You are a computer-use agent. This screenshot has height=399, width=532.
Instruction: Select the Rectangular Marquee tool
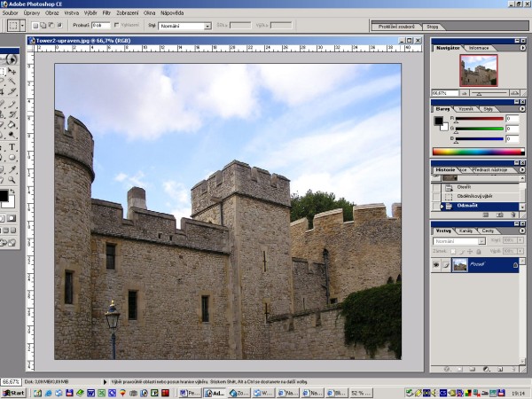(2, 71)
